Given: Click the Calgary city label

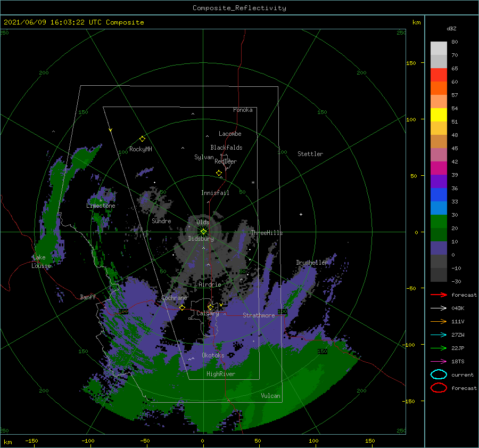Looking at the screenshot, I should (208, 313).
